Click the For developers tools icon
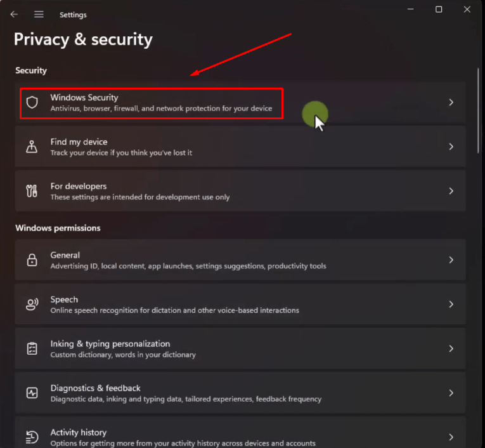Image resolution: width=485 pixels, height=448 pixels. coord(32,191)
